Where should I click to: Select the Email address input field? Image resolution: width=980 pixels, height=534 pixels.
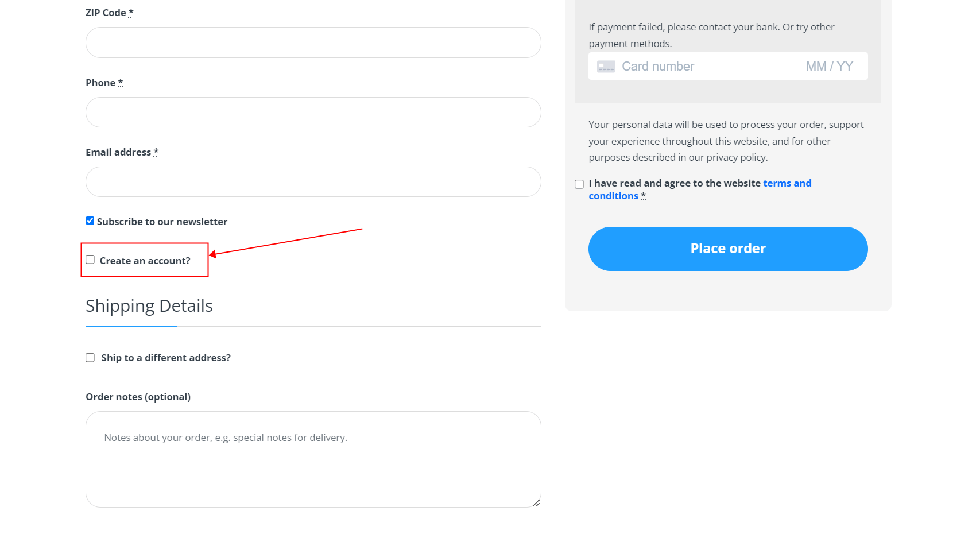[313, 182]
